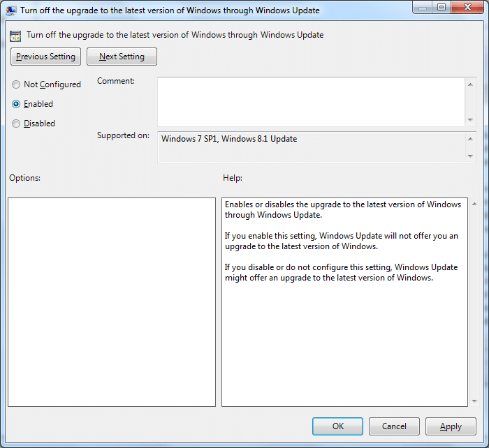Image resolution: width=489 pixels, height=448 pixels.
Task: Maximize the policy dialog window
Action: coord(441,8)
